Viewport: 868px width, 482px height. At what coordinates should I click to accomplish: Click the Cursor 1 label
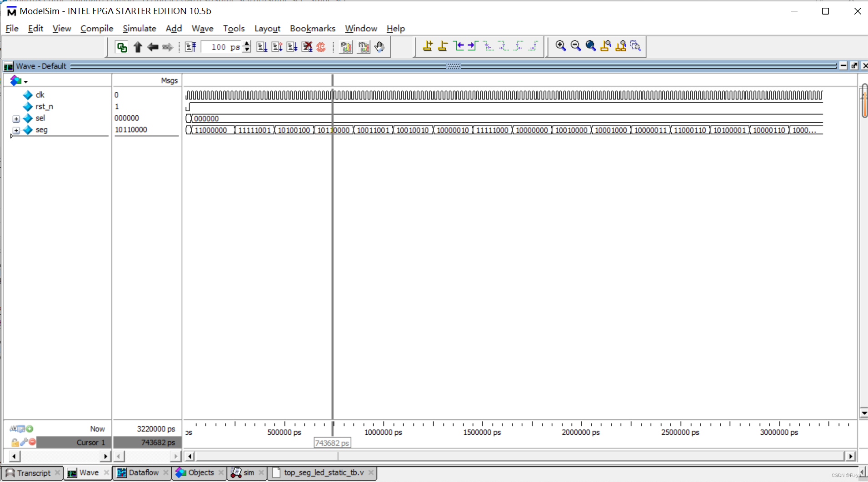pos(91,442)
